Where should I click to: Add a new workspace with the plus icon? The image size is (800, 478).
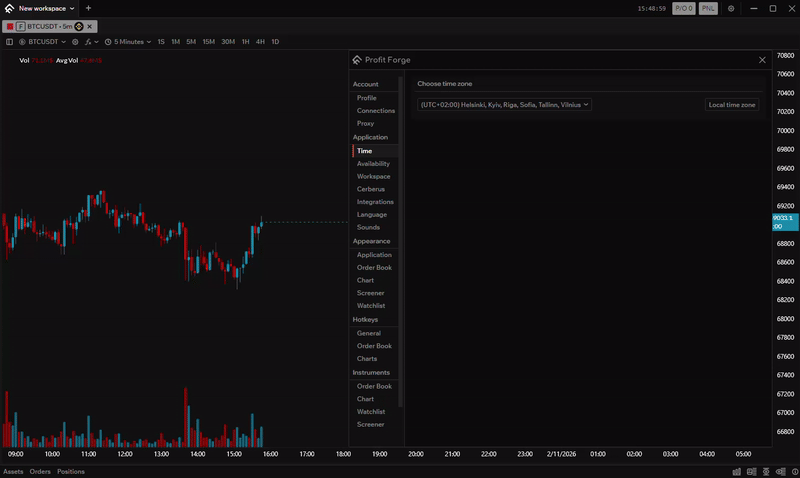88,8
